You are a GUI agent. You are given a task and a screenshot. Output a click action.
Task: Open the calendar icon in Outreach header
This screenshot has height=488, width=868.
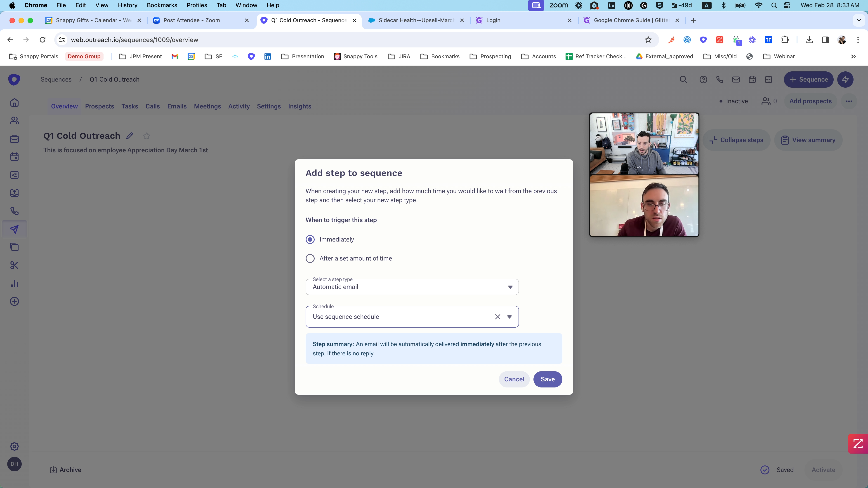point(752,80)
